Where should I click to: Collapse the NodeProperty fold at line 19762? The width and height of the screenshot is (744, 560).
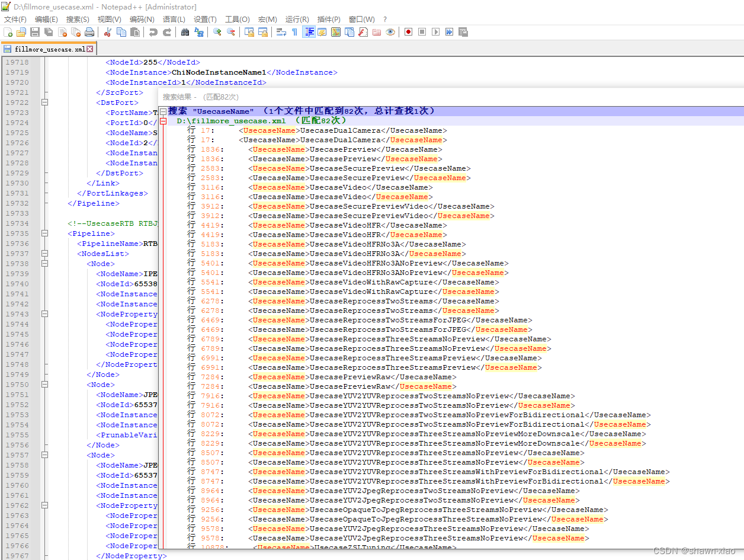[x=44, y=505]
